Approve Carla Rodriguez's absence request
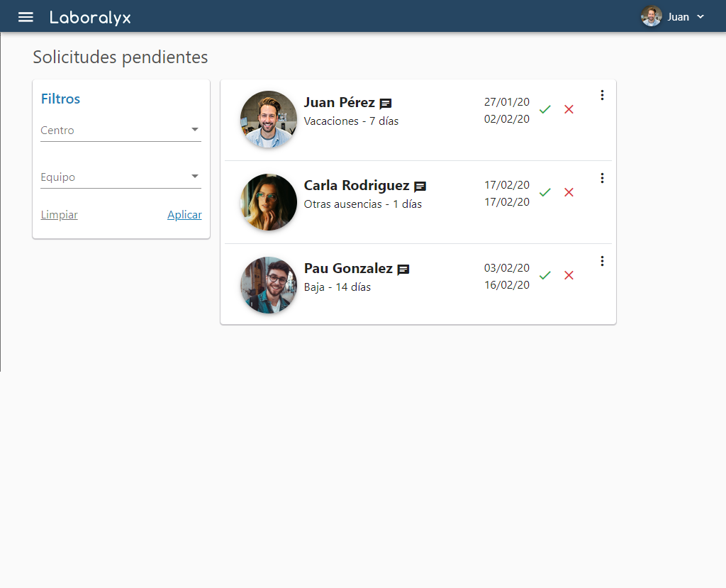 [x=545, y=192]
